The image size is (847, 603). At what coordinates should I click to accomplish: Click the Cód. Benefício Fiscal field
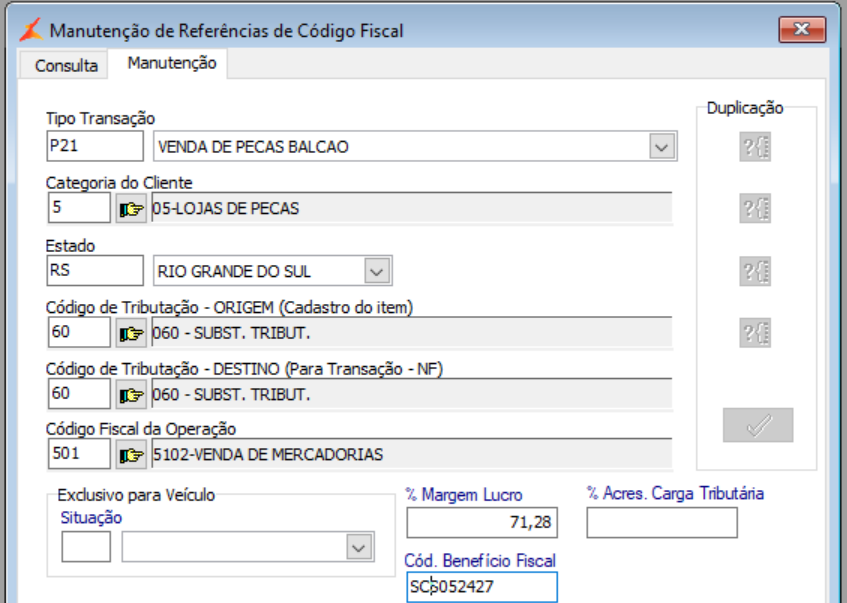point(482,587)
